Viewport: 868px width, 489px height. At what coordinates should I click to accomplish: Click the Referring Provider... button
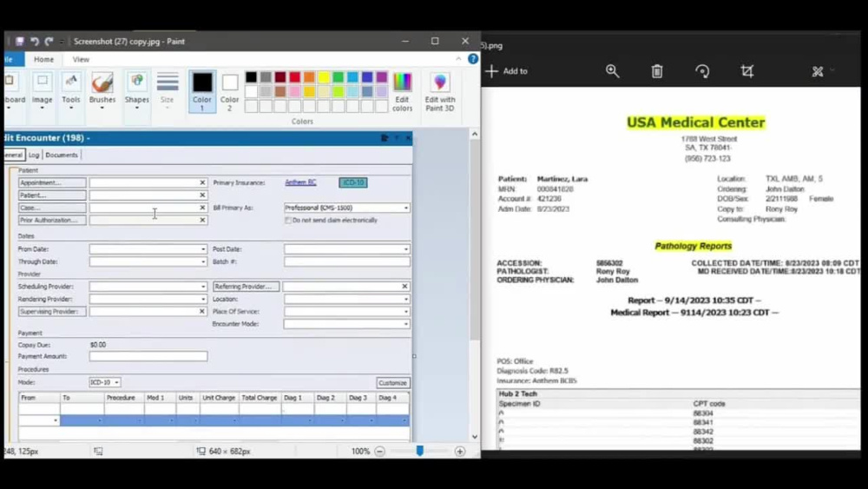tap(247, 287)
